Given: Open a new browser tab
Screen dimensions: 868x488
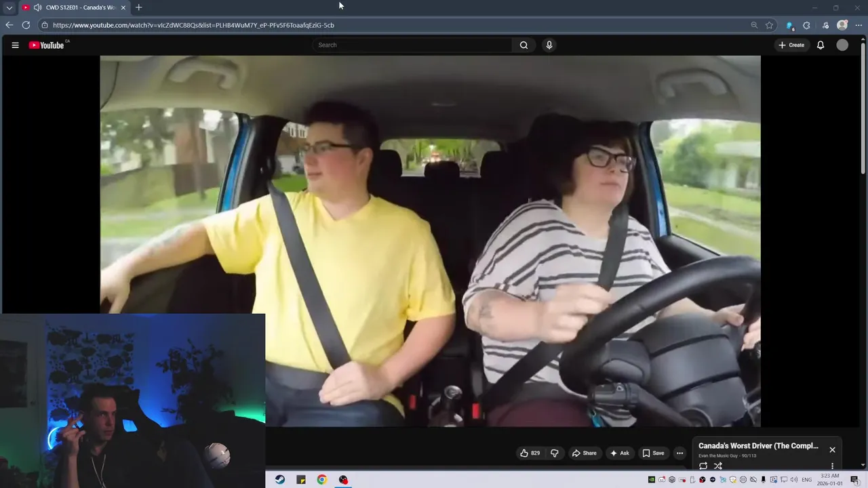Looking at the screenshot, I should [138, 7].
